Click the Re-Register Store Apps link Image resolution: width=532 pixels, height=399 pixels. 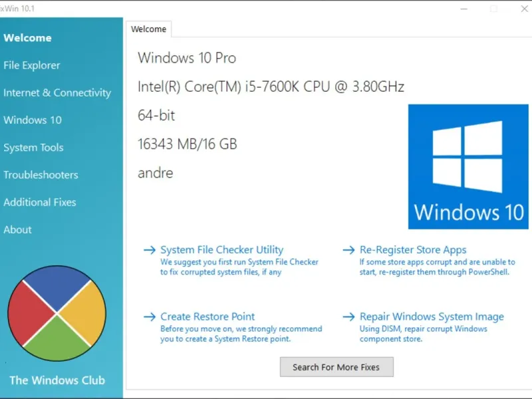click(413, 250)
